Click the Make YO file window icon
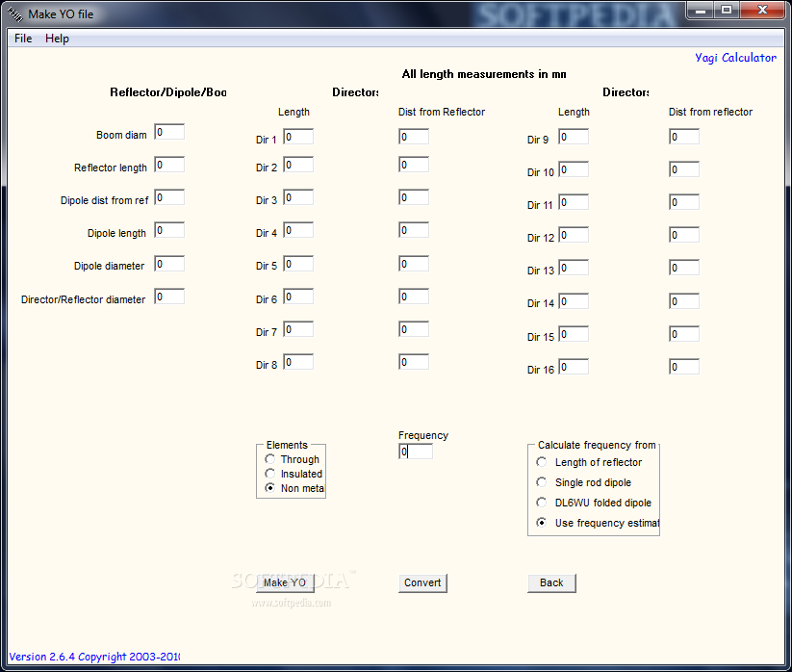This screenshot has height=672, width=792. point(15,14)
